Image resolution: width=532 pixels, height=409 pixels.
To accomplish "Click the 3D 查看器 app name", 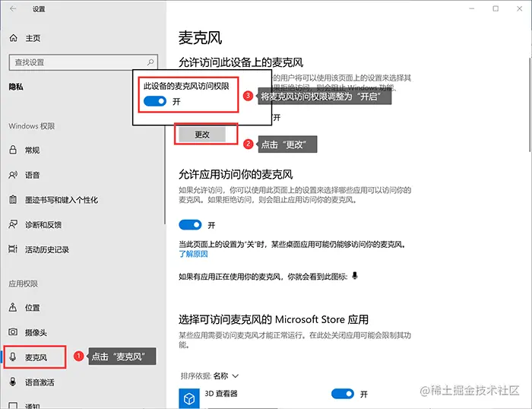I will tap(221, 394).
